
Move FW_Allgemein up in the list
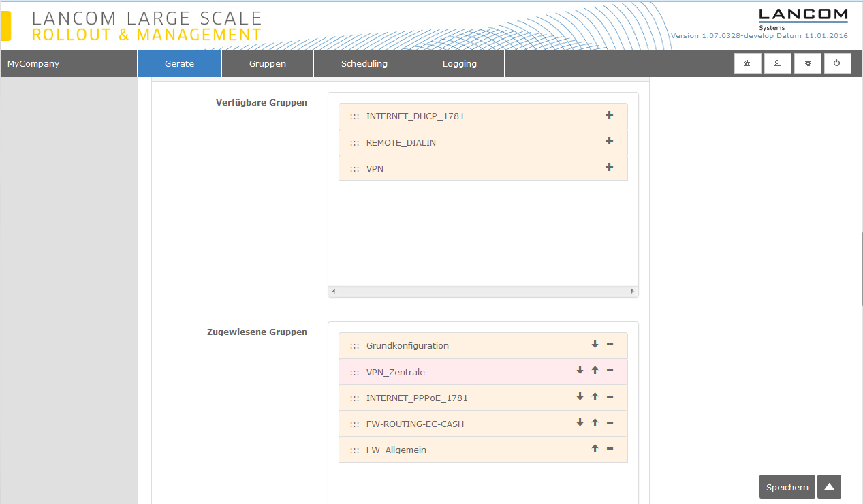(595, 449)
